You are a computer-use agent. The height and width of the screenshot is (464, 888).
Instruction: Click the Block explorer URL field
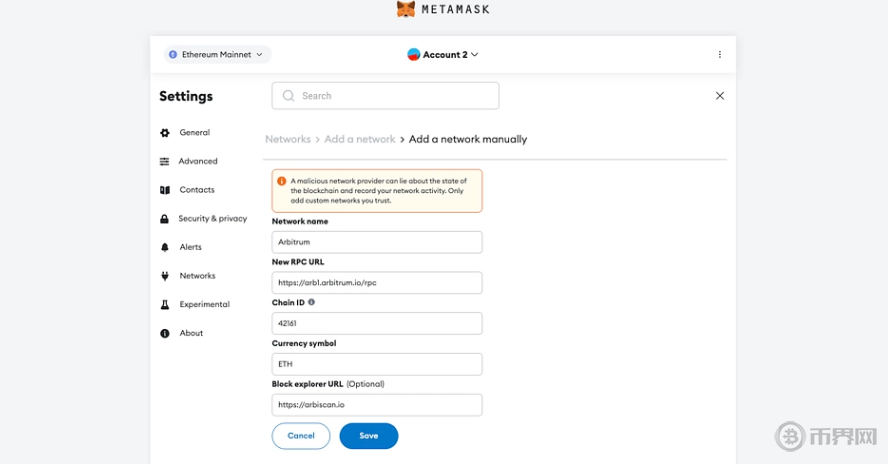(x=377, y=405)
